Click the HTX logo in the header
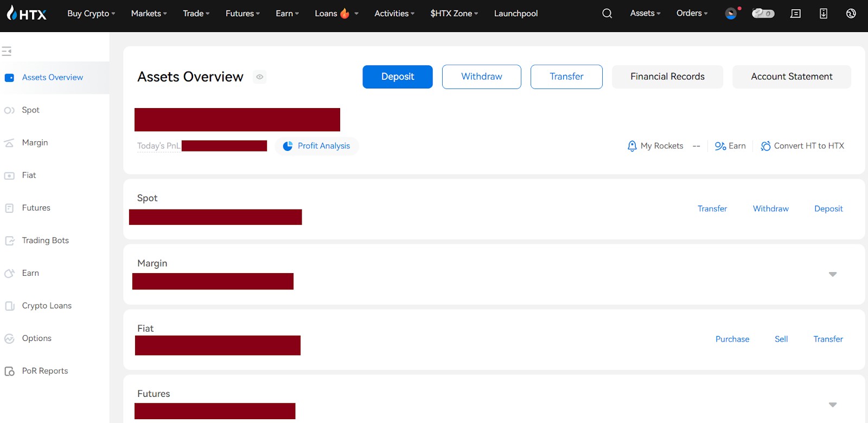868x423 pixels. (x=27, y=14)
